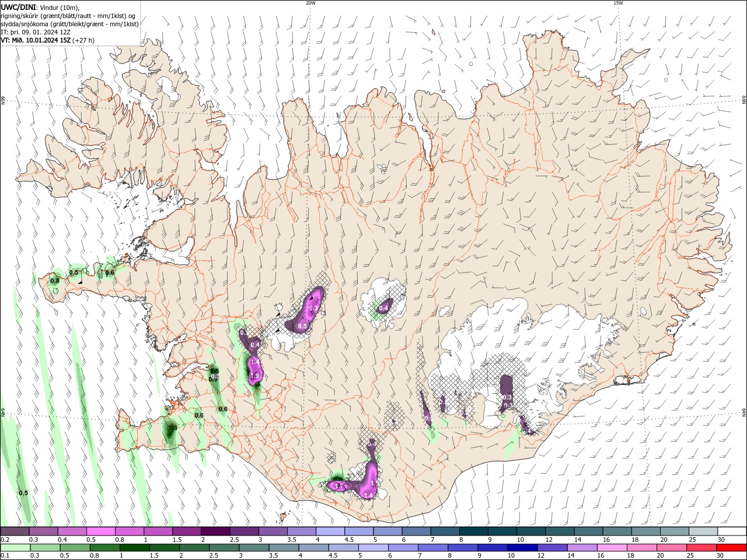Pick the crimson 25 swatch in lower legend row
This screenshot has width=747, height=560.
[701, 548]
